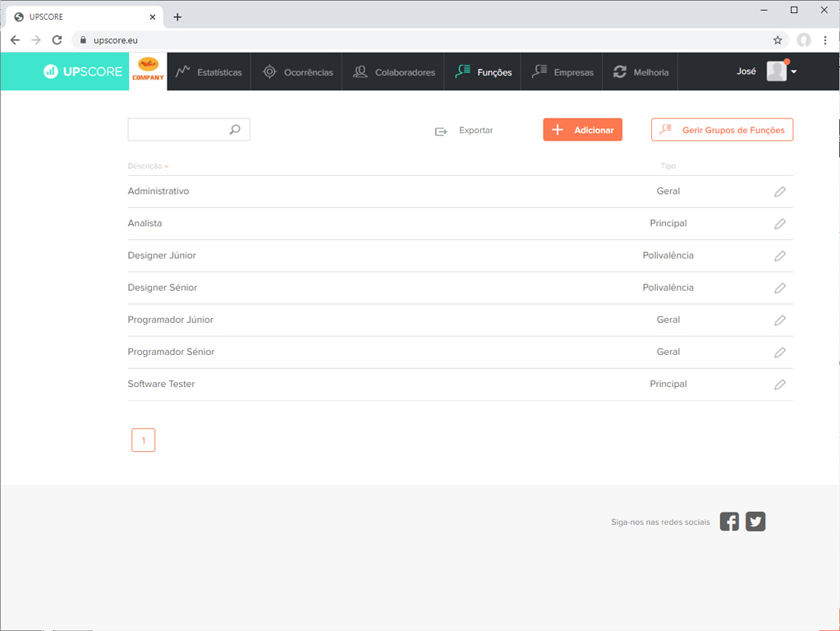The height and width of the screenshot is (631, 840).
Task: Select the Programador Sénior text
Action: tap(171, 352)
